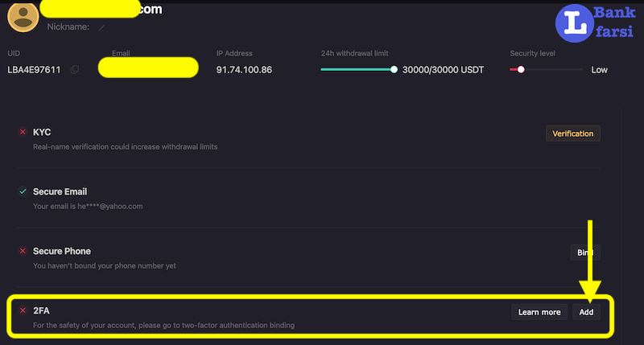Click Add to enable 2FA
The height and width of the screenshot is (345, 644).
click(586, 312)
